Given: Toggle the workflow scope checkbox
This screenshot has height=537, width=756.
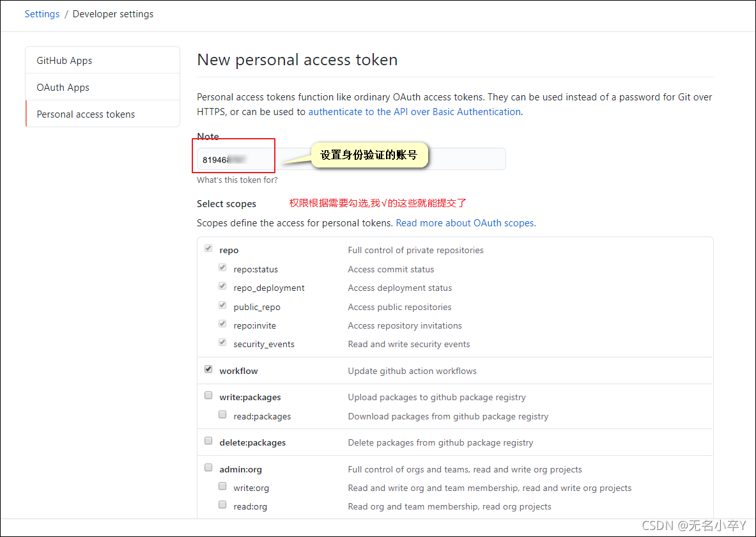Looking at the screenshot, I should (x=208, y=369).
